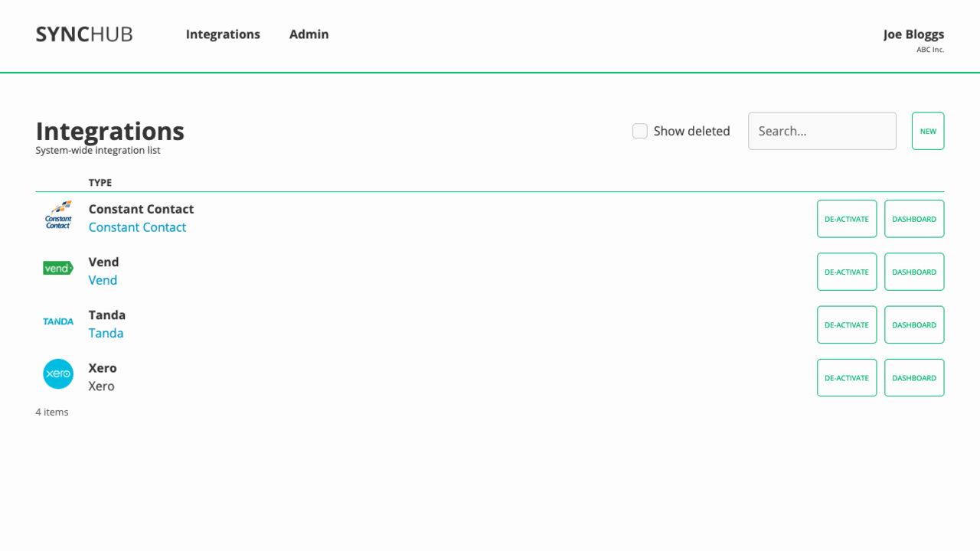This screenshot has height=551, width=980.
Task: Click the bold Tanda title
Action: pyautogui.click(x=107, y=315)
